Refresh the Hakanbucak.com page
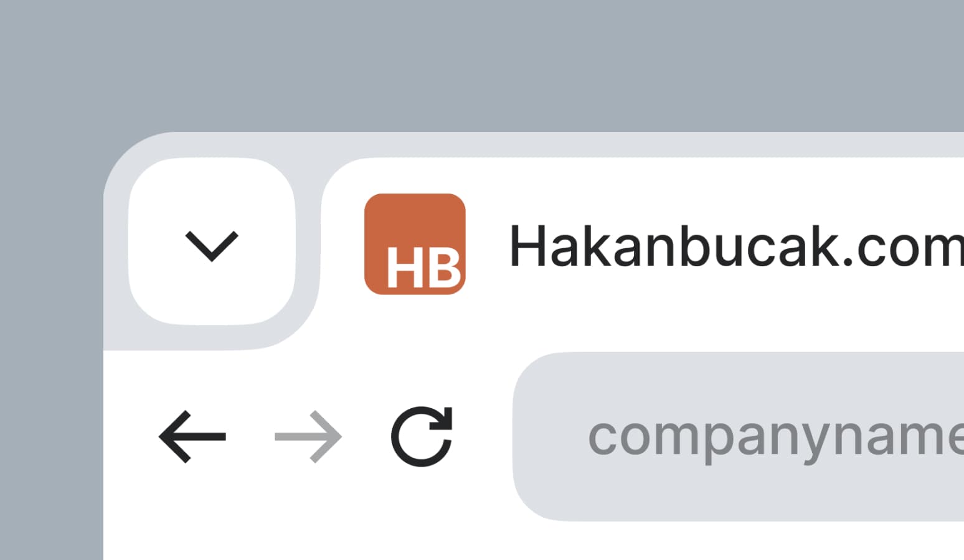Image resolution: width=964 pixels, height=560 pixels. pos(422,436)
